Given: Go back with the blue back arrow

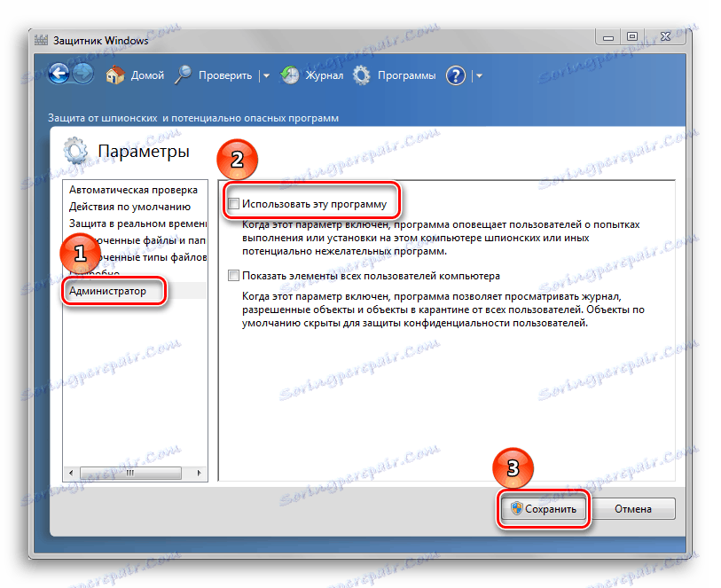Looking at the screenshot, I should 59,74.
